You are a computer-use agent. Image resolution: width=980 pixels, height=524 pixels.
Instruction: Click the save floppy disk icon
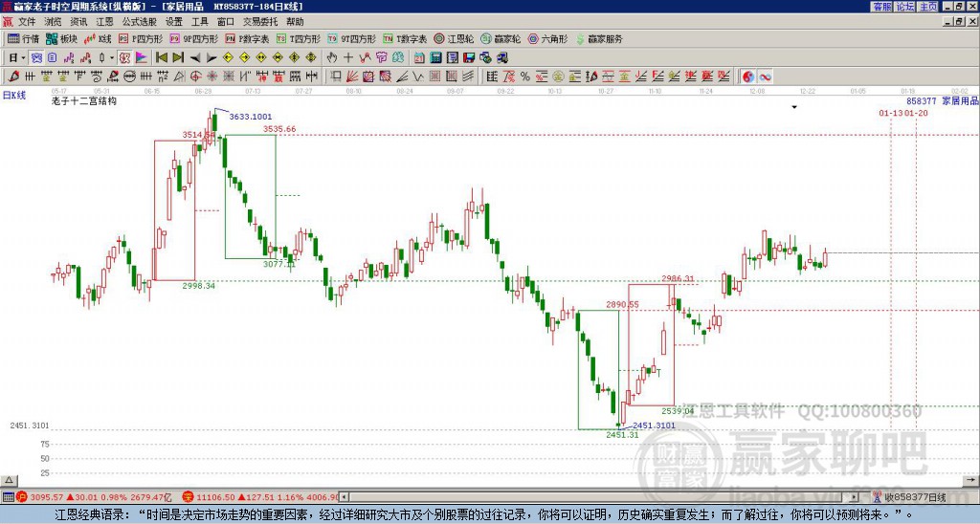pyautogui.click(x=469, y=58)
